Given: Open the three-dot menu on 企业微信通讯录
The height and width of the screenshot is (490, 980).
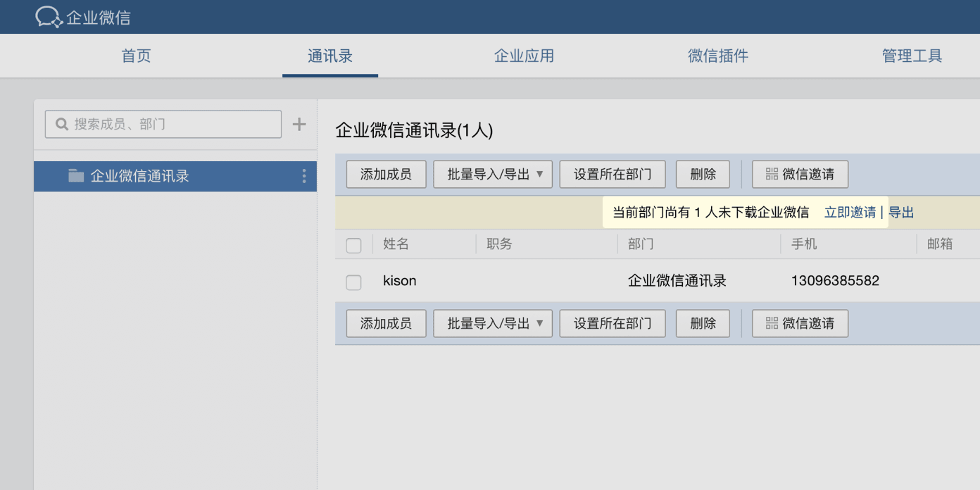Looking at the screenshot, I should [x=303, y=176].
